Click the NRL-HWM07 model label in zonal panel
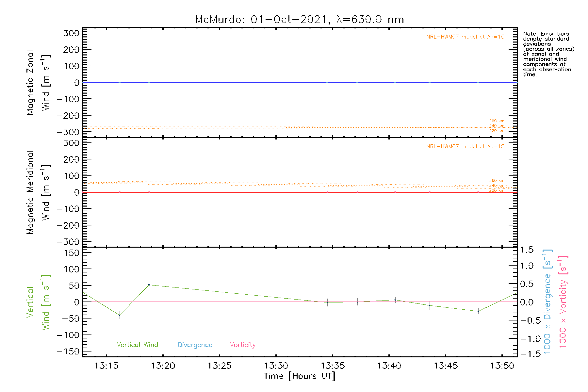 click(465, 37)
